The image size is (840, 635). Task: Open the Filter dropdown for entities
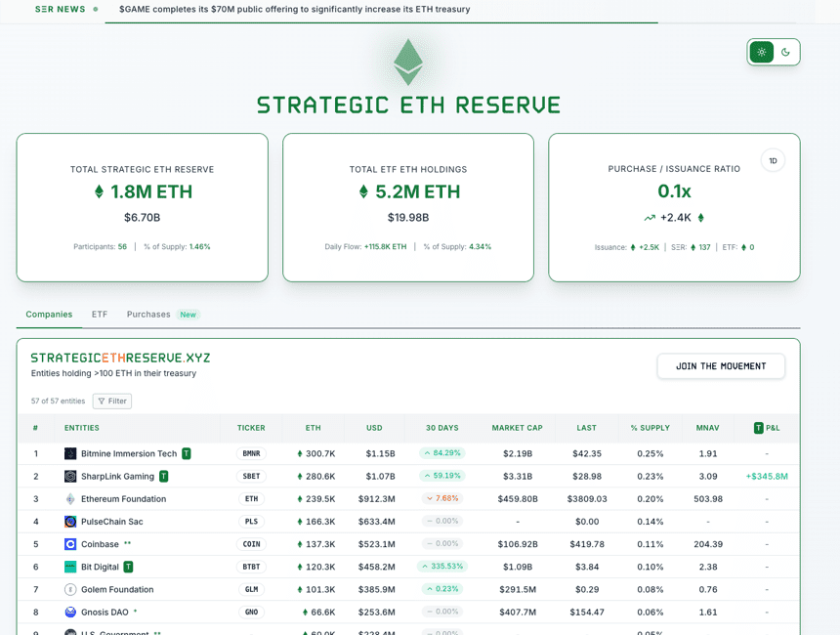112,402
